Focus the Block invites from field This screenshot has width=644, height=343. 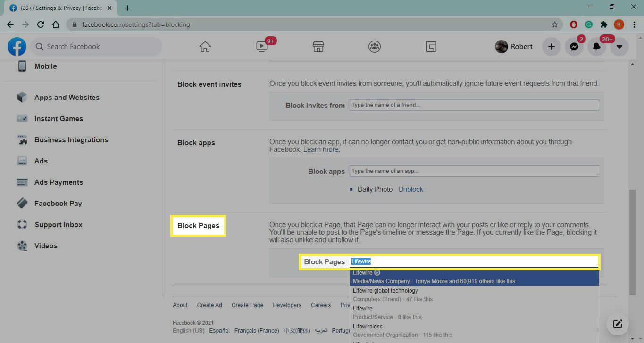click(474, 105)
